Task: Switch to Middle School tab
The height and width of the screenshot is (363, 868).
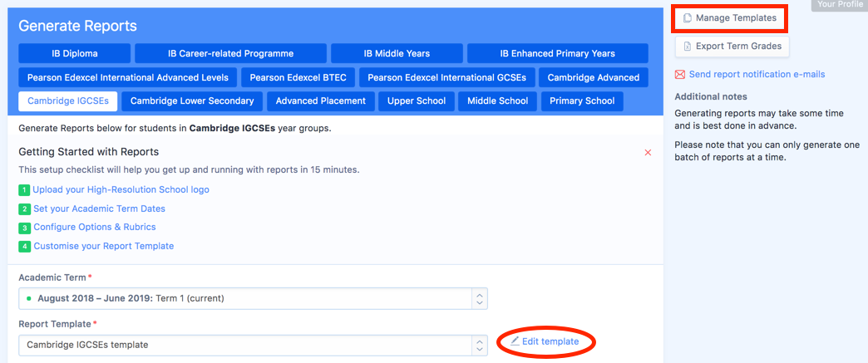Action: pos(498,101)
